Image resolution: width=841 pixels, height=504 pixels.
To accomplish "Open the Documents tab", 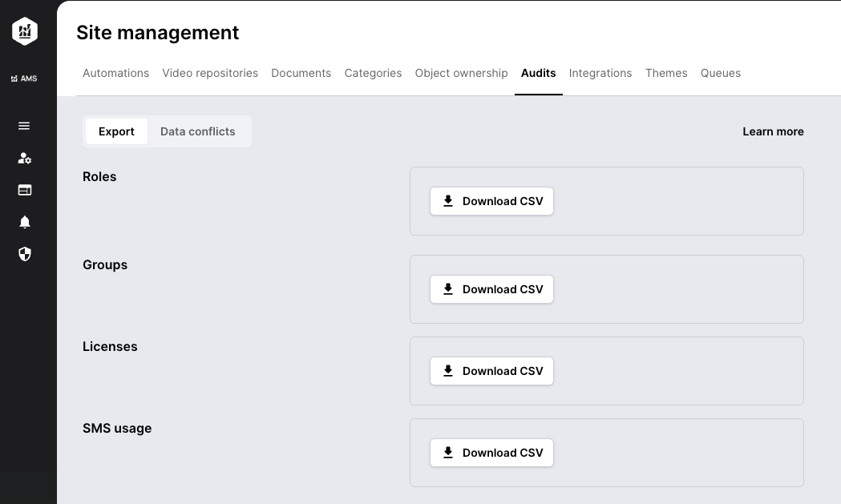I will click(301, 73).
